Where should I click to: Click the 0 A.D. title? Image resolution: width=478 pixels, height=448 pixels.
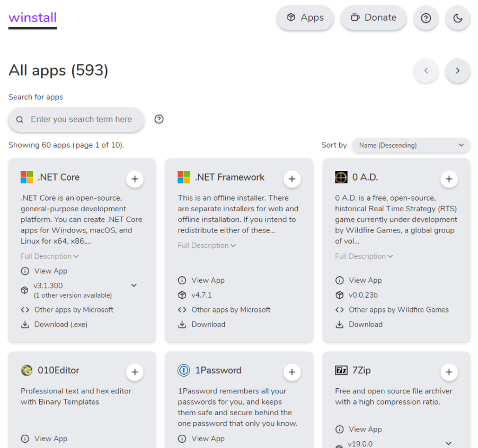coord(365,177)
